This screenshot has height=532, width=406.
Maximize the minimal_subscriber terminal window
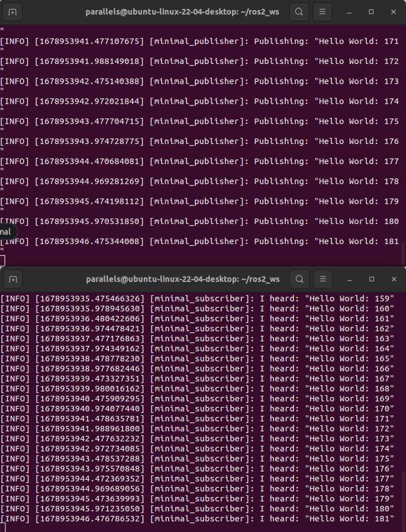coord(371,278)
